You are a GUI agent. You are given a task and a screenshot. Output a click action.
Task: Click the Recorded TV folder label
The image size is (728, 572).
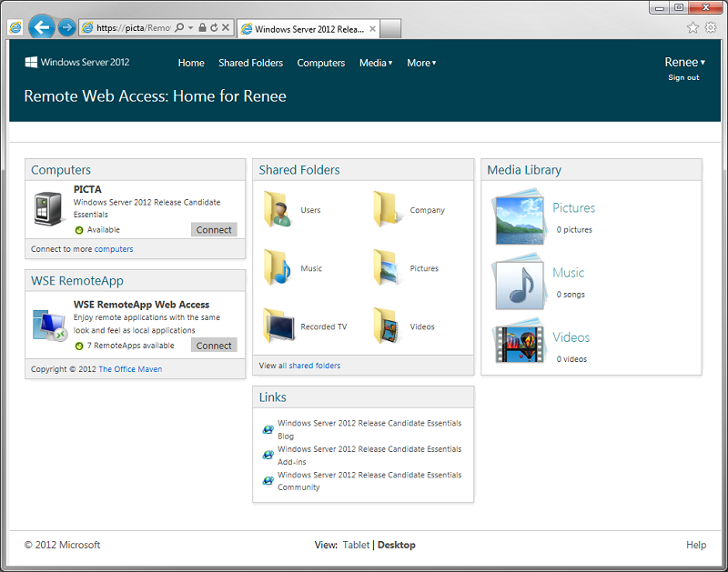coord(324,326)
